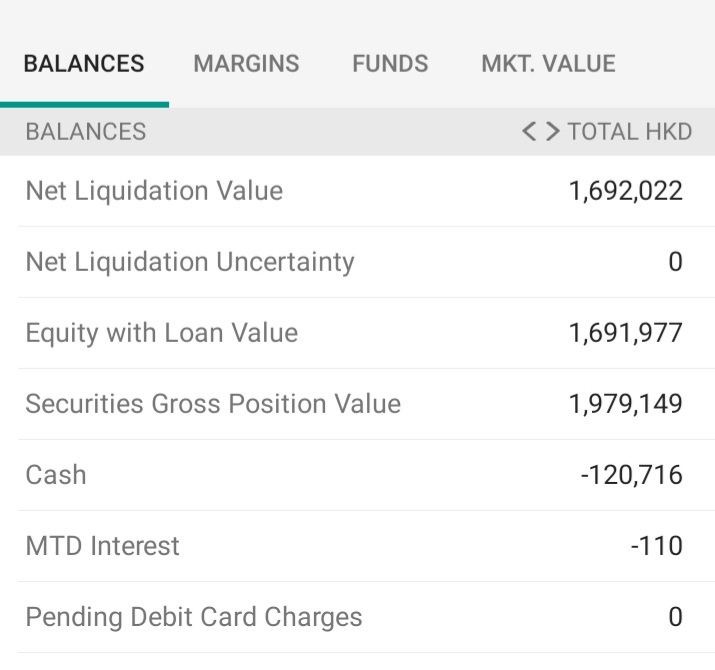Viewport: 715px width, 670px height.
Task: Select the Net Liquidation Value row
Action: tap(358, 191)
